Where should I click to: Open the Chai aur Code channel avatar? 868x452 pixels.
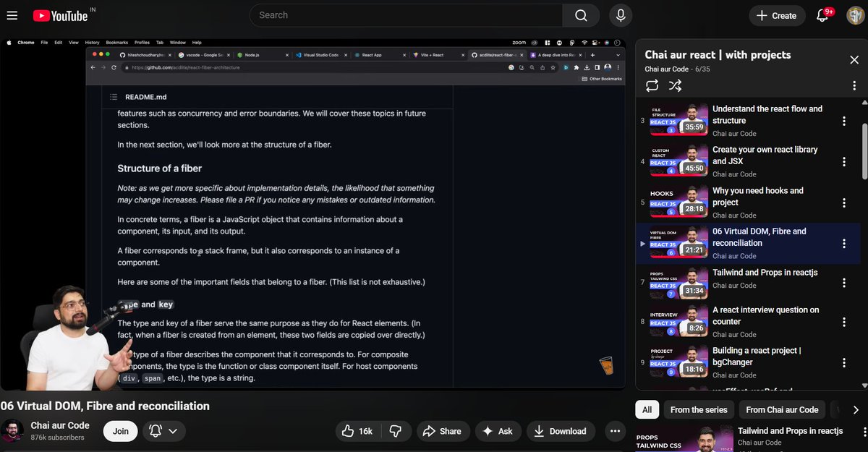pyautogui.click(x=11, y=431)
